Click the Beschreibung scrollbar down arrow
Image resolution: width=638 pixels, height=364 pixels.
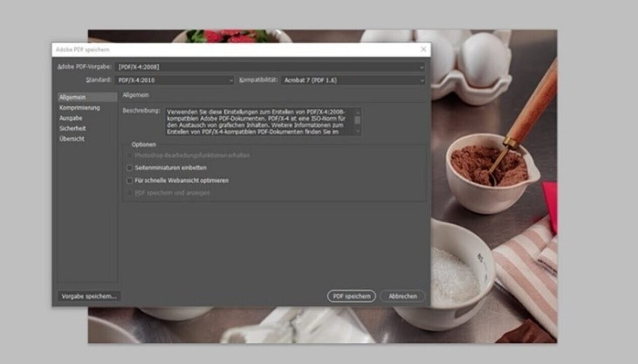358,132
